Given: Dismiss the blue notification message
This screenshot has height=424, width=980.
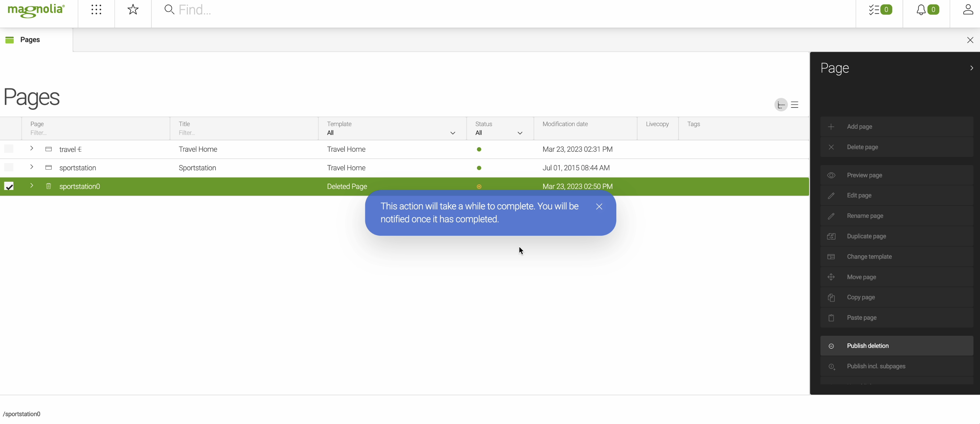Looking at the screenshot, I should 599,206.
